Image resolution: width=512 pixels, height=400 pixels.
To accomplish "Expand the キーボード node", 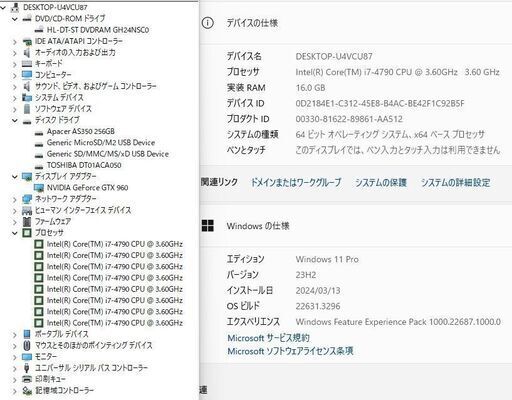I will click(x=15, y=64).
